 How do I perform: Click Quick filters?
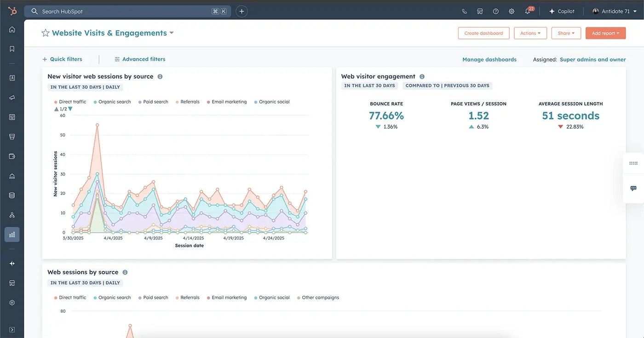62,59
